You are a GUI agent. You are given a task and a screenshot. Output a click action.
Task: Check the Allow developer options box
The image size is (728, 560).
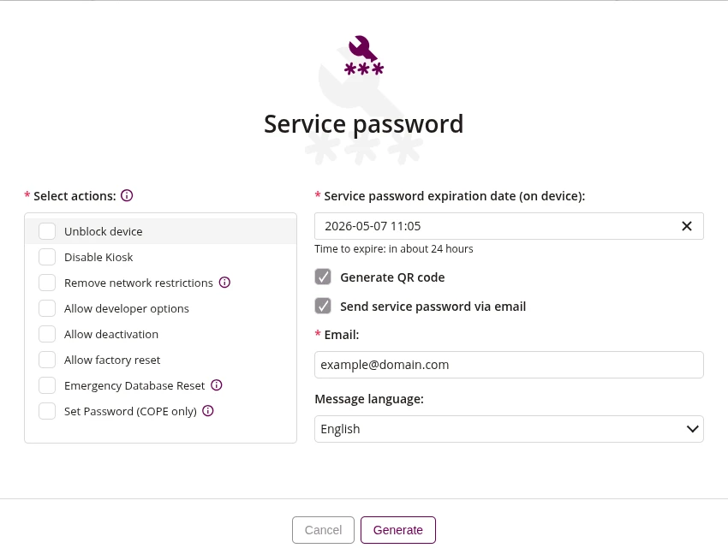click(x=47, y=308)
